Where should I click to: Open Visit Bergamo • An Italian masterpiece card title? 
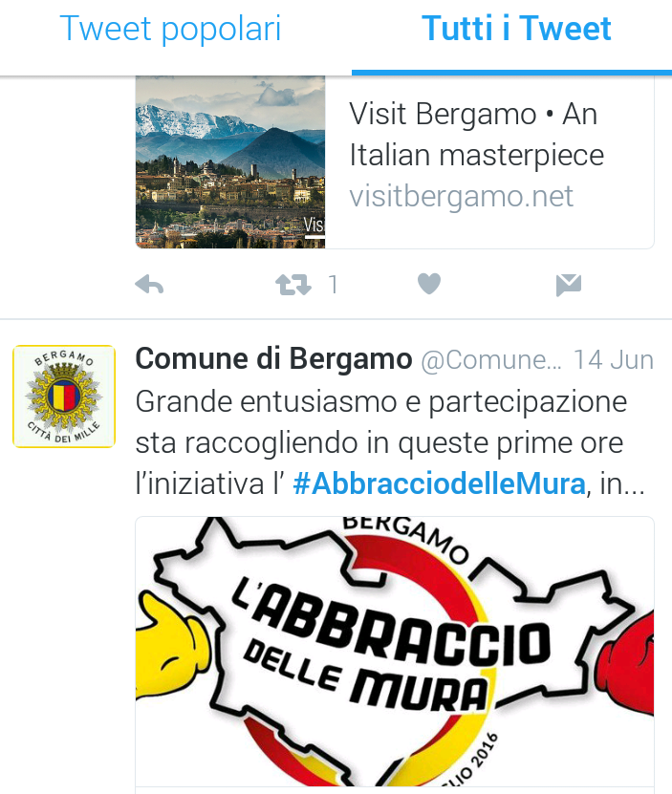pos(476,134)
